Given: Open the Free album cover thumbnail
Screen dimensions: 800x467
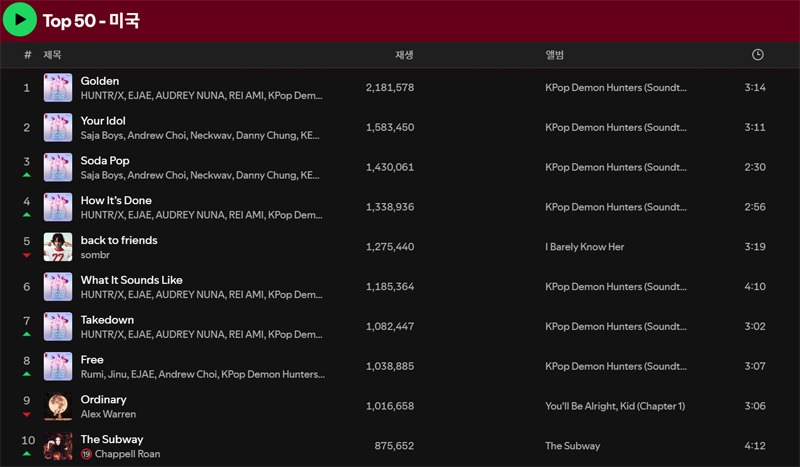Looking at the screenshot, I should (58, 366).
